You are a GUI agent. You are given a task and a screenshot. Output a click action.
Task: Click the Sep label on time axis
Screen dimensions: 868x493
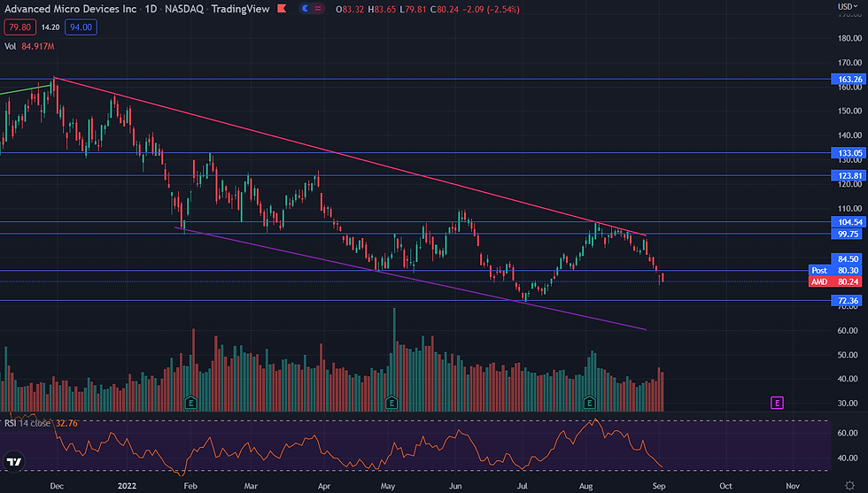(x=659, y=486)
